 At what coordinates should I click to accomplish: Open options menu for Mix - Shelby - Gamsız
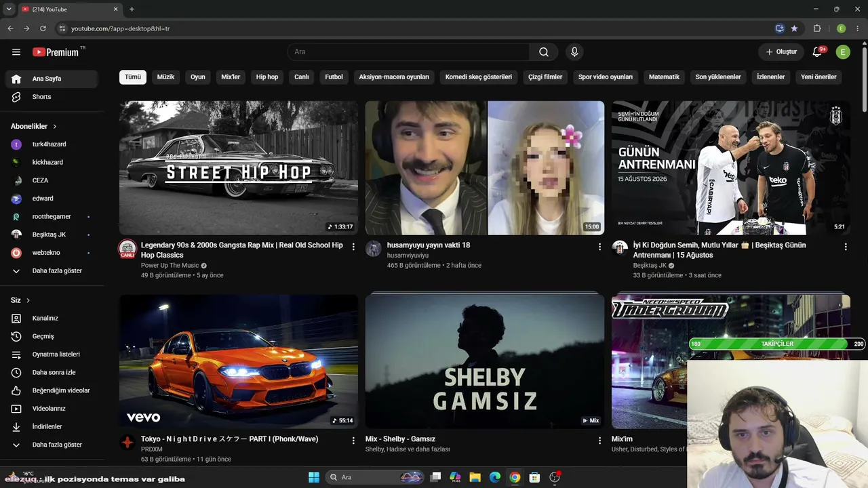(x=599, y=441)
